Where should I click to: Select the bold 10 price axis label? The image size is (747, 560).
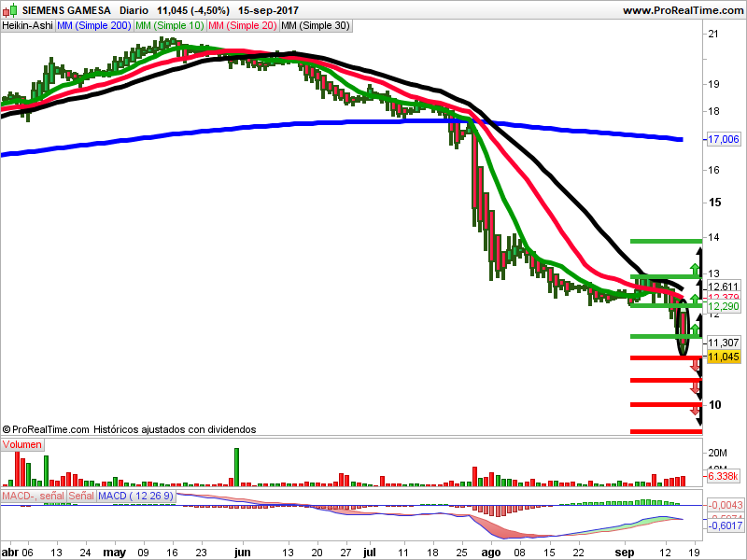coord(714,405)
